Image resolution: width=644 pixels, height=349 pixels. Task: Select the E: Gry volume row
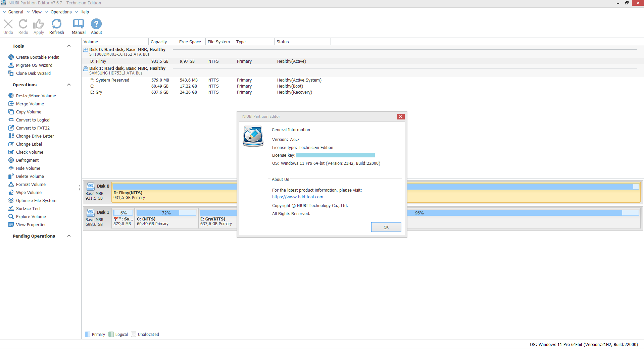tap(362, 92)
